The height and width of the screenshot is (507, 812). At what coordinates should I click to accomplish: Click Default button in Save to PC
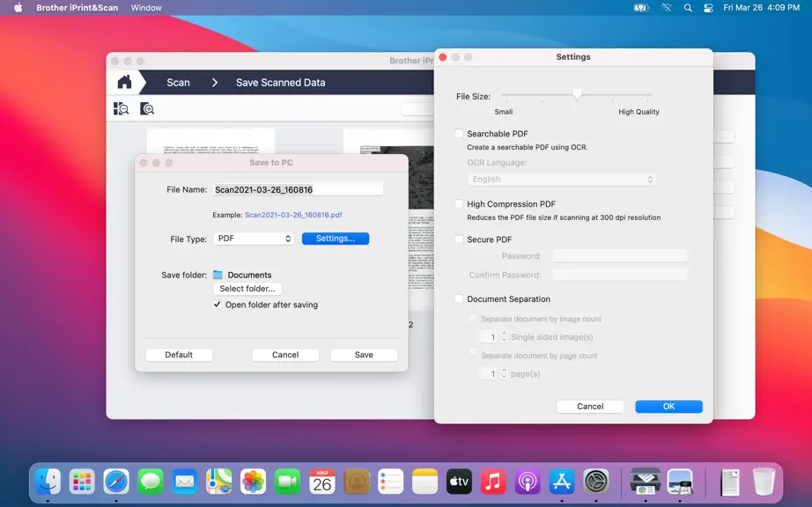pos(179,355)
